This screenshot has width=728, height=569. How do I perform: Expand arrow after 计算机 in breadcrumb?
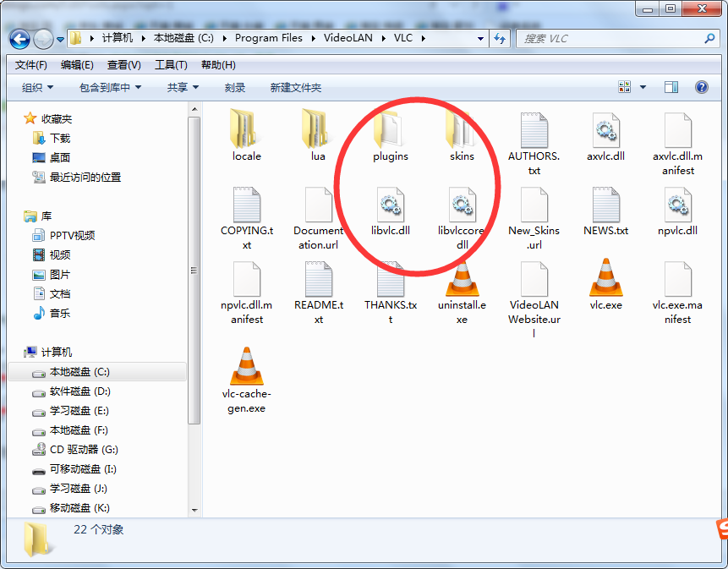144,39
